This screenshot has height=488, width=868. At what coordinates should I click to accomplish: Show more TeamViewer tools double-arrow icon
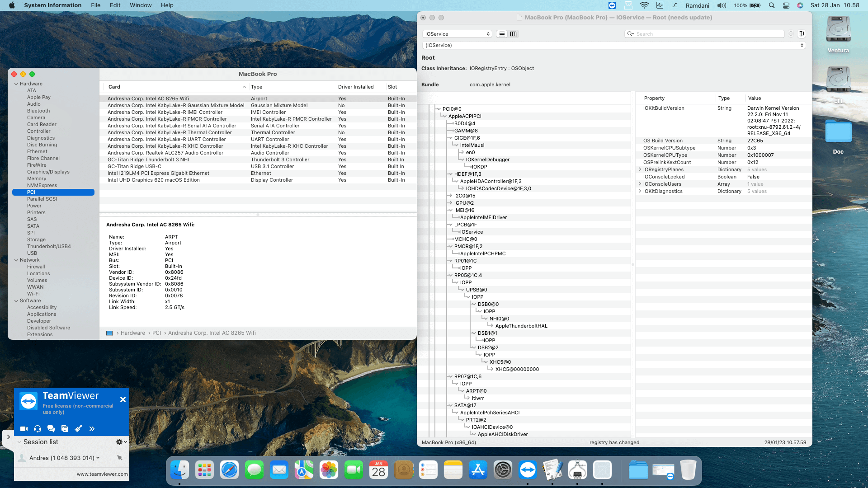coord(92,429)
